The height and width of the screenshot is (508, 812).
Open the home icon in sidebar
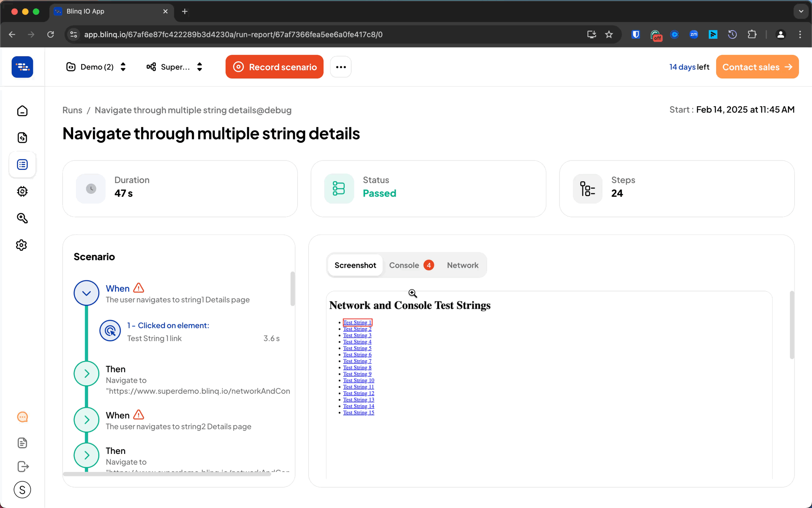pos(22,111)
